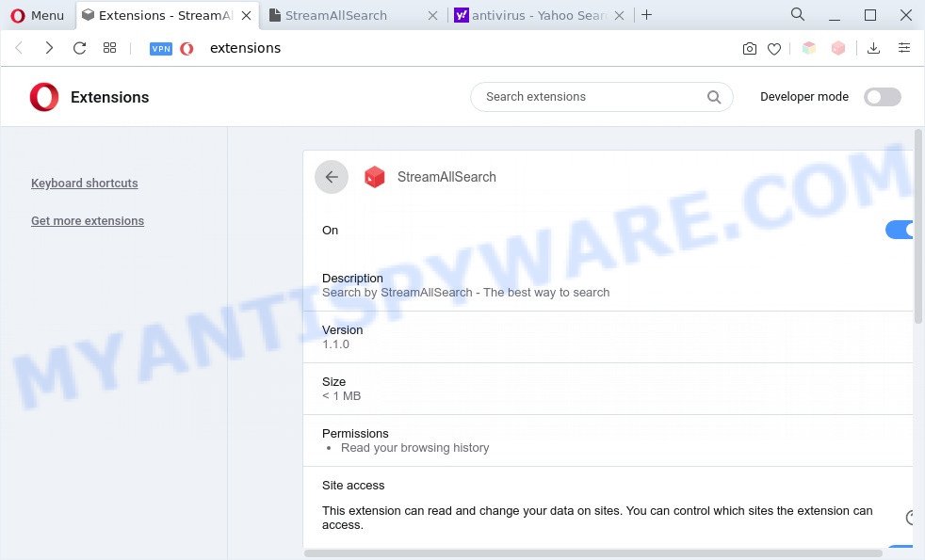Screen dimensions: 925x560
Task: Click the Site access heading
Action: coord(353,485)
